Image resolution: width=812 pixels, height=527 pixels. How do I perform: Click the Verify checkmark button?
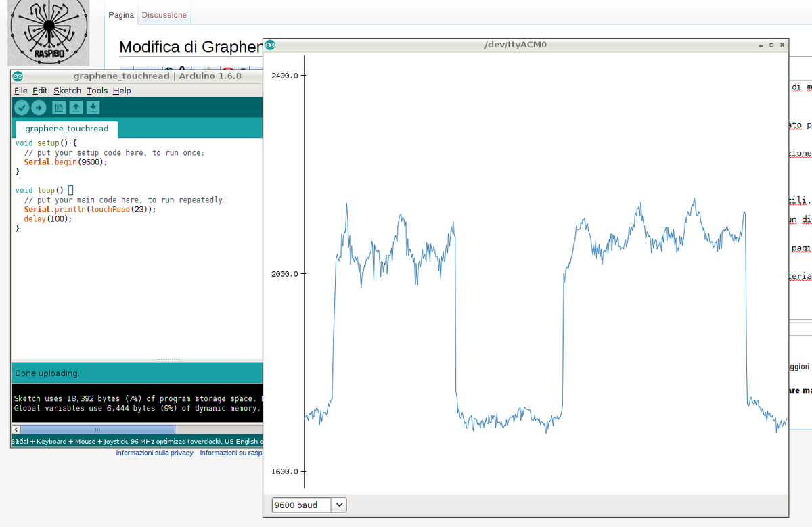(22, 108)
